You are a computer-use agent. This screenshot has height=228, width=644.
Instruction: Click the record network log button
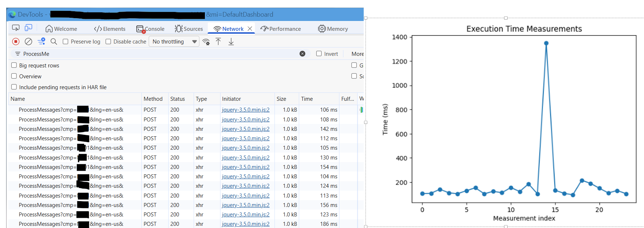coord(16,42)
